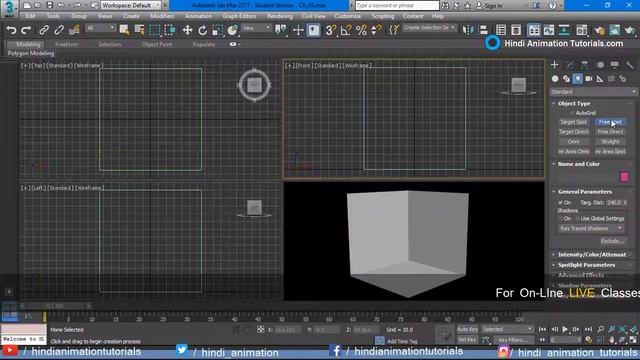
Task: Toggle the 3D Snaps button
Action: pos(330,30)
